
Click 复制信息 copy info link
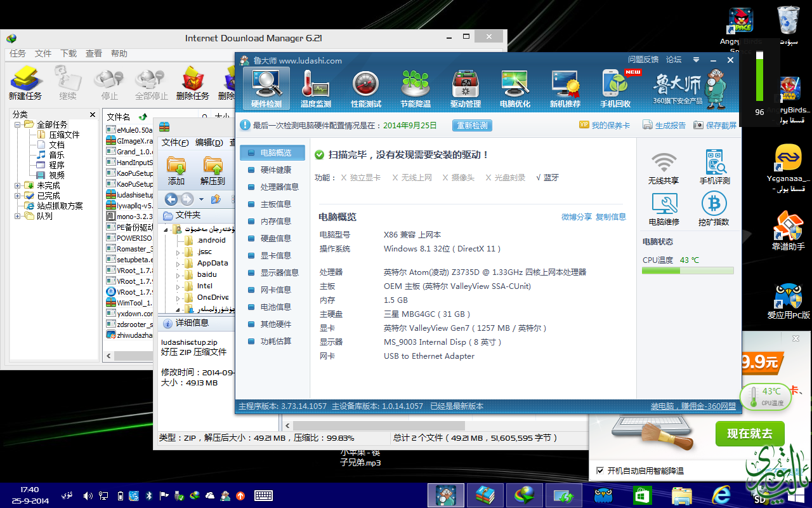point(611,217)
